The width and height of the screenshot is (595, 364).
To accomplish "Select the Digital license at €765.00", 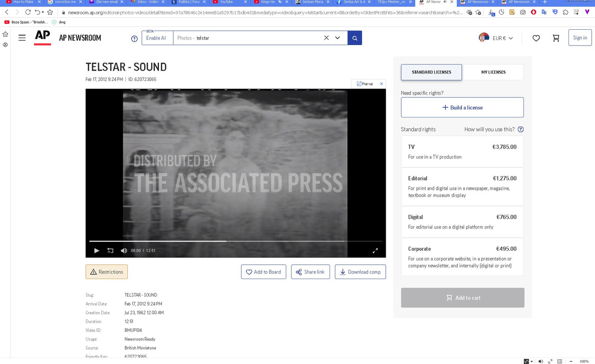I will 462,222.
